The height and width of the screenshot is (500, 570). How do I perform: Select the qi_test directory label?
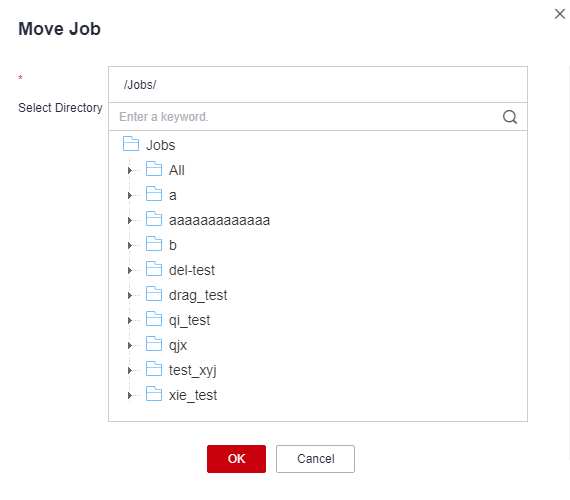[x=189, y=320]
